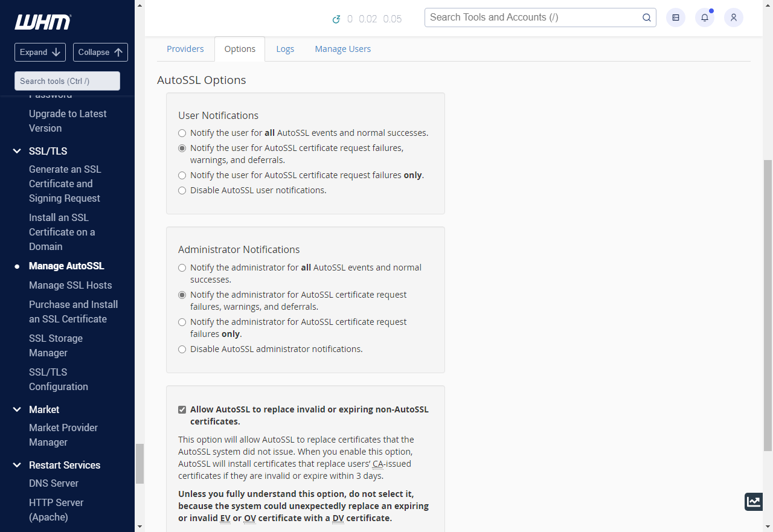Select notify user for all AutoSSL events
Screen dimensions: 773x532
pyautogui.click(x=182, y=133)
